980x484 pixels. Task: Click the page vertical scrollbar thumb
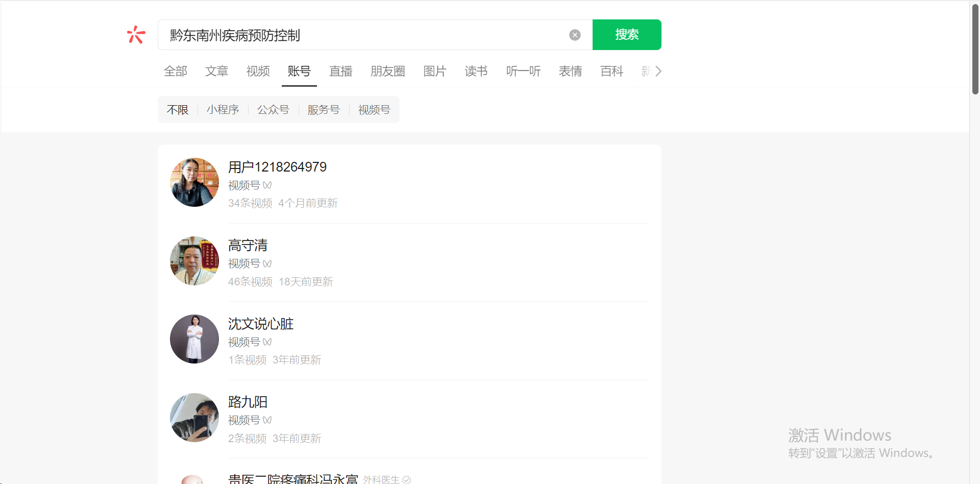(975, 49)
